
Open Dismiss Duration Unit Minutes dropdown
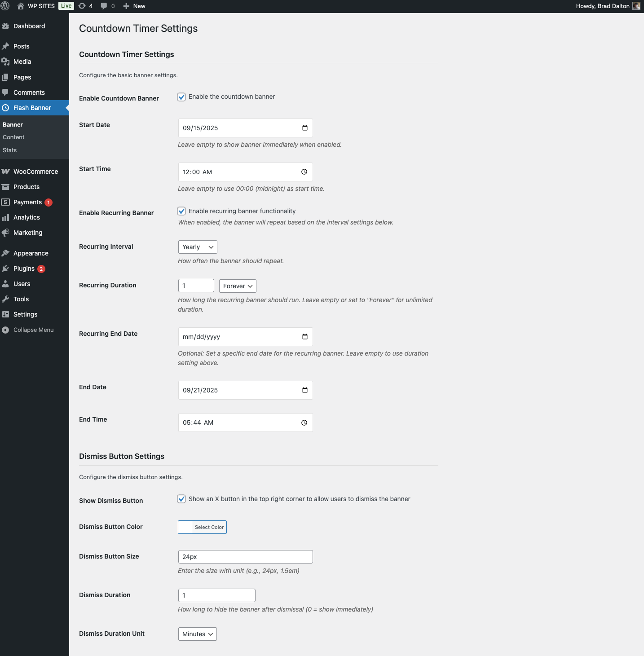point(198,634)
